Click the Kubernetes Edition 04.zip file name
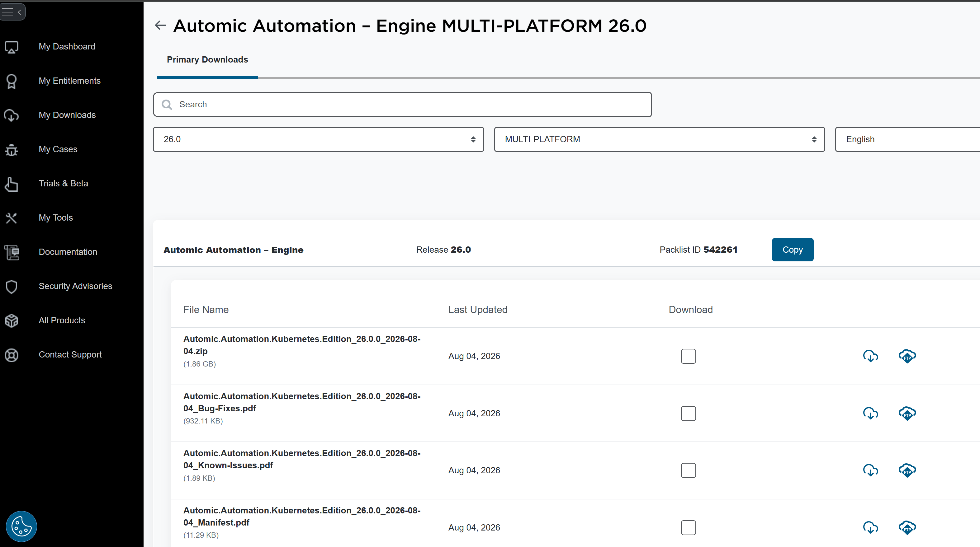980x547 pixels. [x=302, y=345]
